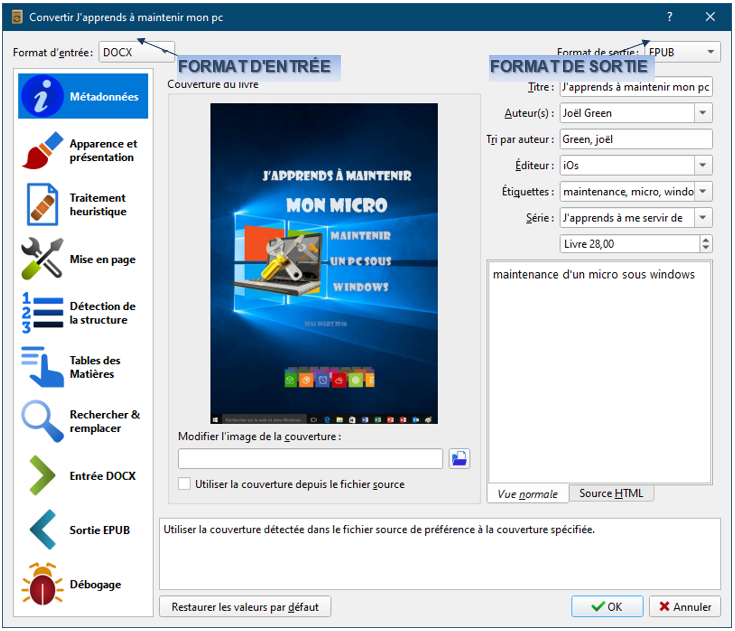This screenshot has width=735, height=631.
Task: Confirm conversion with the OK button
Action: click(x=607, y=607)
